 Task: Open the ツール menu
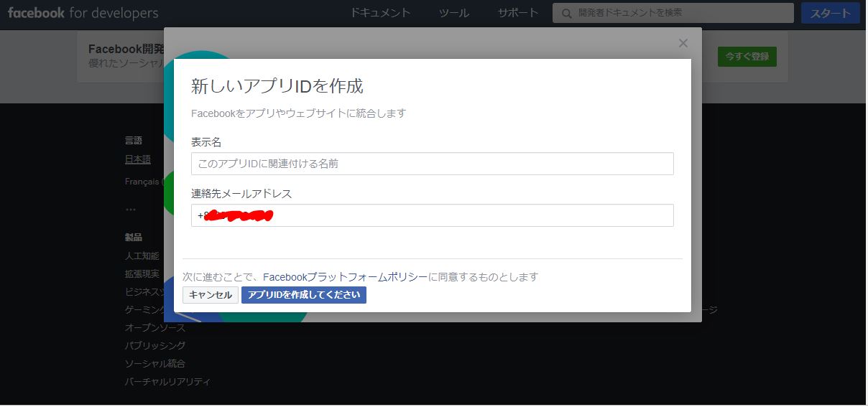tap(454, 13)
